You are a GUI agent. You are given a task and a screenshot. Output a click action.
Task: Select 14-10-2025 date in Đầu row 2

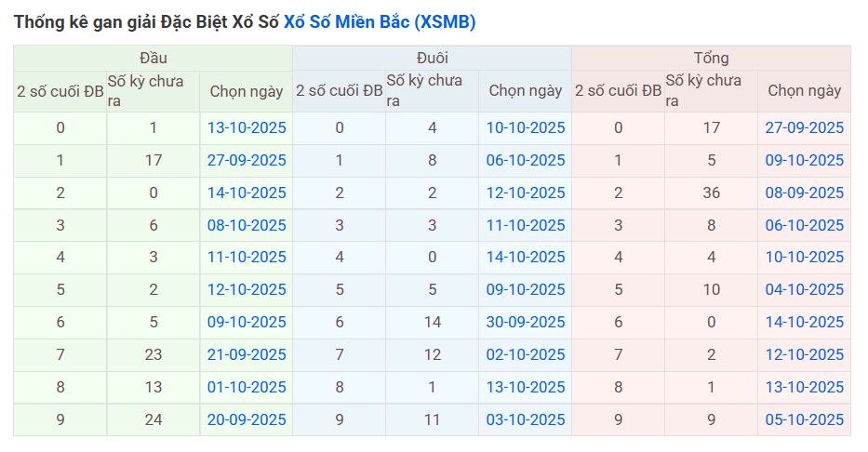tap(247, 193)
